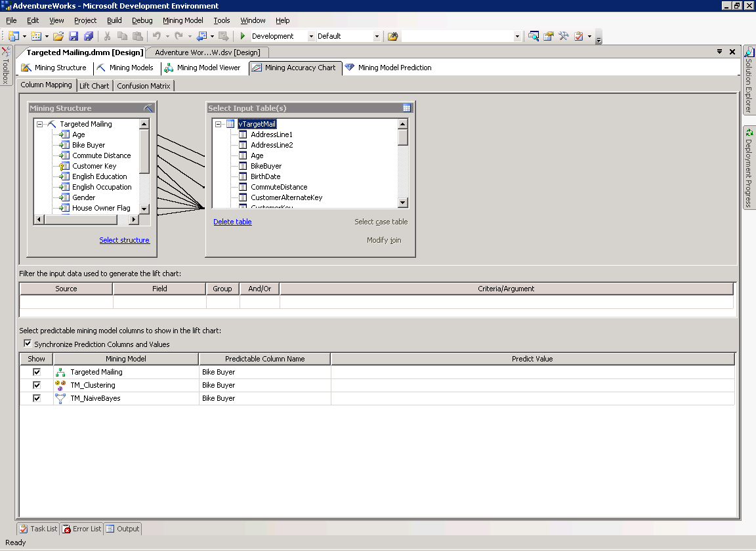Open the Solution Explorer toolbar icon

pyautogui.click(x=534, y=36)
